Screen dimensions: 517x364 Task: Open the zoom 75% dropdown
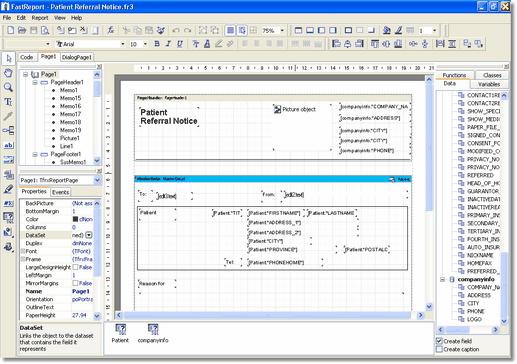282,30
